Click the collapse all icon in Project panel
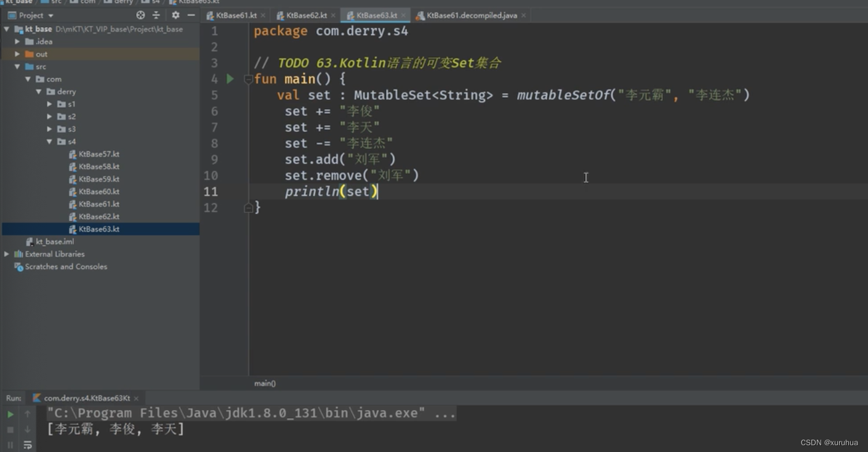The image size is (868, 452). [156, 15]
